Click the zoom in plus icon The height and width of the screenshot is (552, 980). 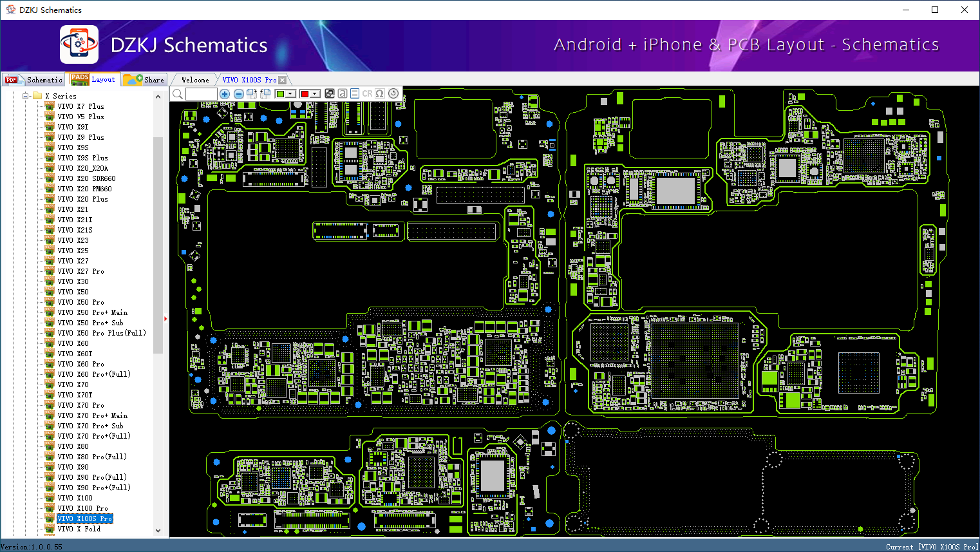point(225,94)
